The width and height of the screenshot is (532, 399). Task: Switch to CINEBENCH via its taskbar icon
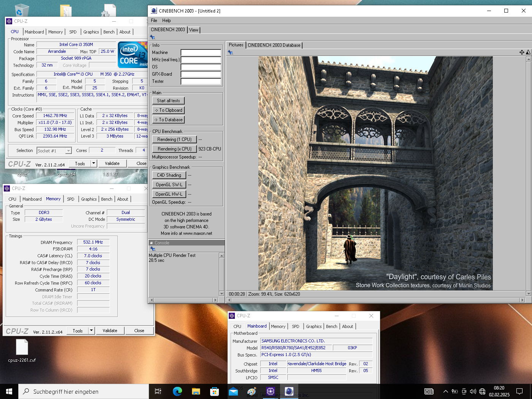[289, 391]
